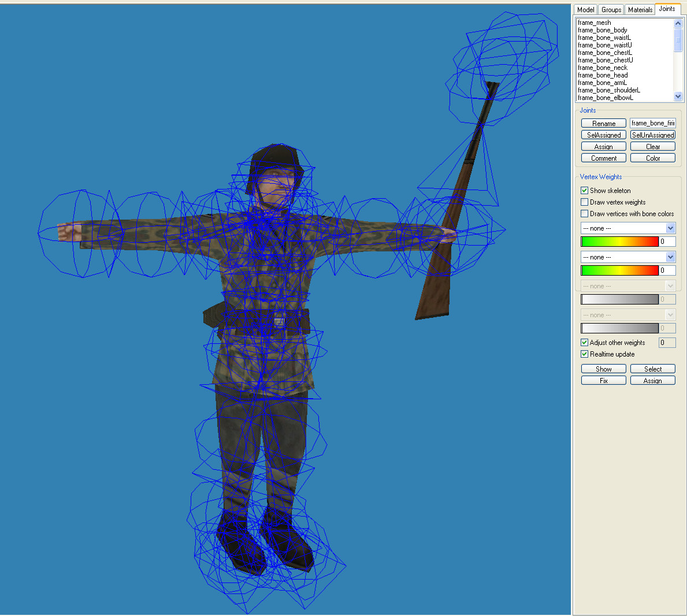Click the Clear button
Viewport: 687px width, 616px height.
pos(652,146)
